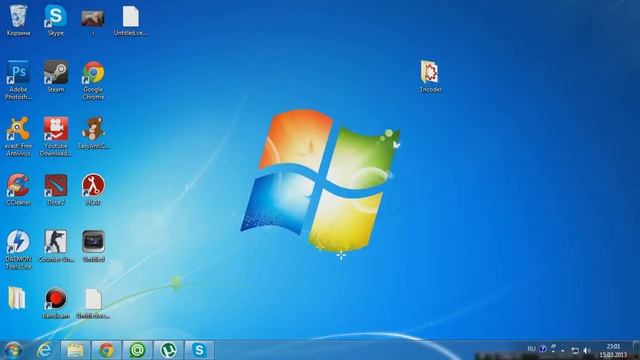Open the network status tray icon
This screenshot has height=360, width=640.
575,350
